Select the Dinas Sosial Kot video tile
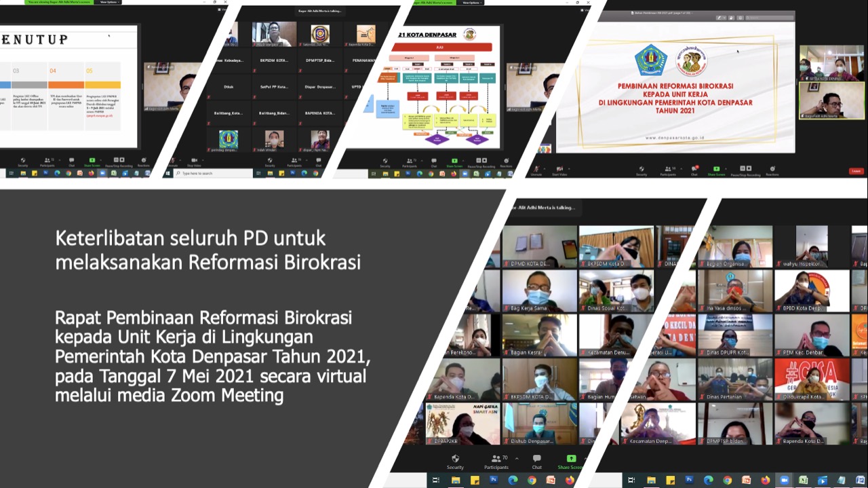Viewport: 868px width, 488px height. (x=616, y=290)
